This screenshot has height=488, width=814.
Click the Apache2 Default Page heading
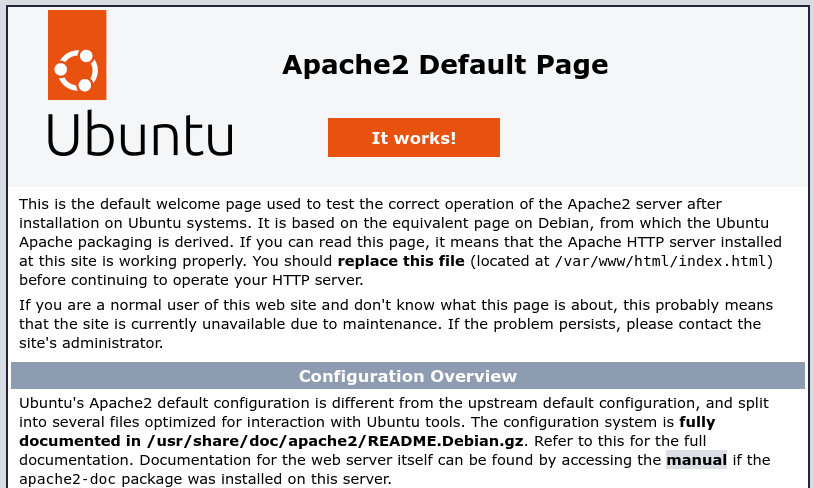(x=445, y=65)
